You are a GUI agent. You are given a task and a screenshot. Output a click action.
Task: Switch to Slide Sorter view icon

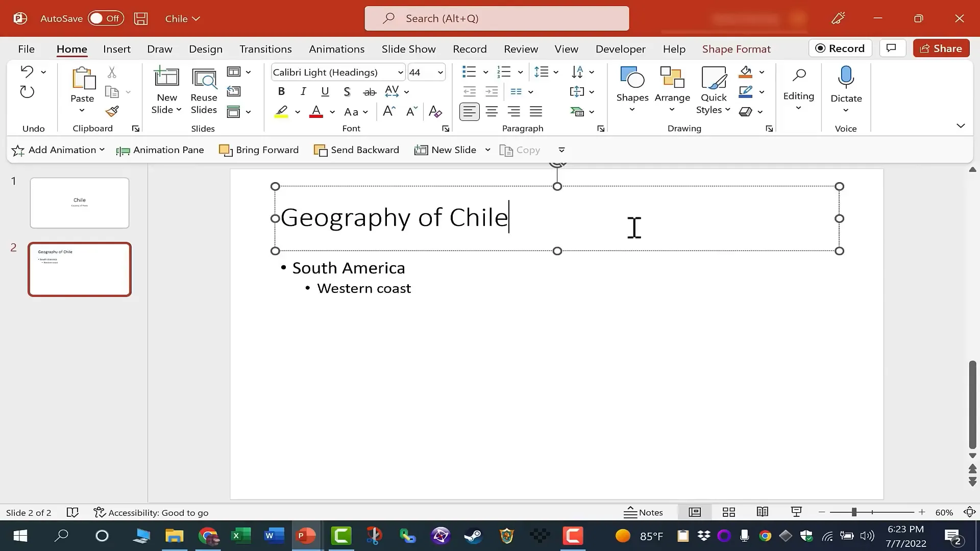coord(729,512)
